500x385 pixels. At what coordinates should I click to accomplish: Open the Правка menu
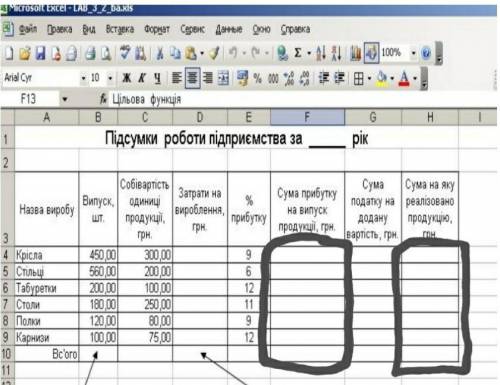59,29
